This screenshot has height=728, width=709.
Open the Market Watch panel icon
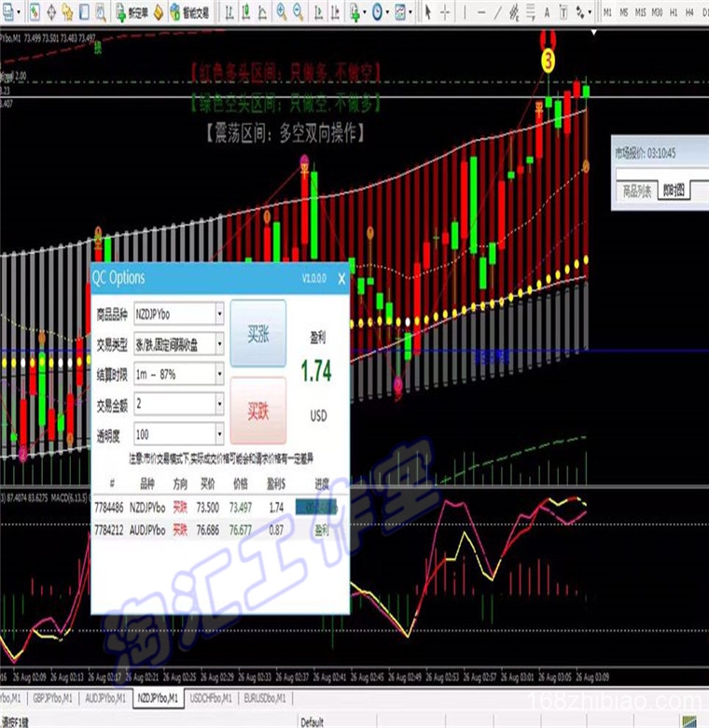[35, 12]
